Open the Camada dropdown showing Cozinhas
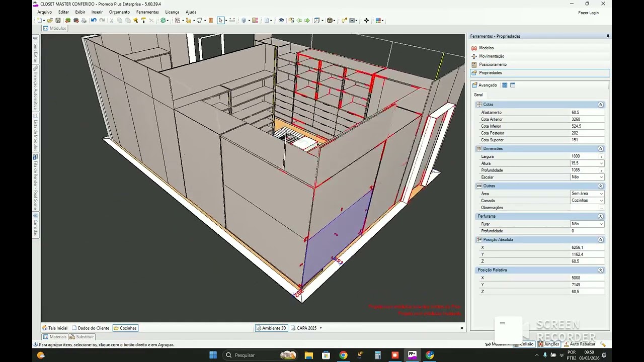644x362 pixels. point(601,201)
